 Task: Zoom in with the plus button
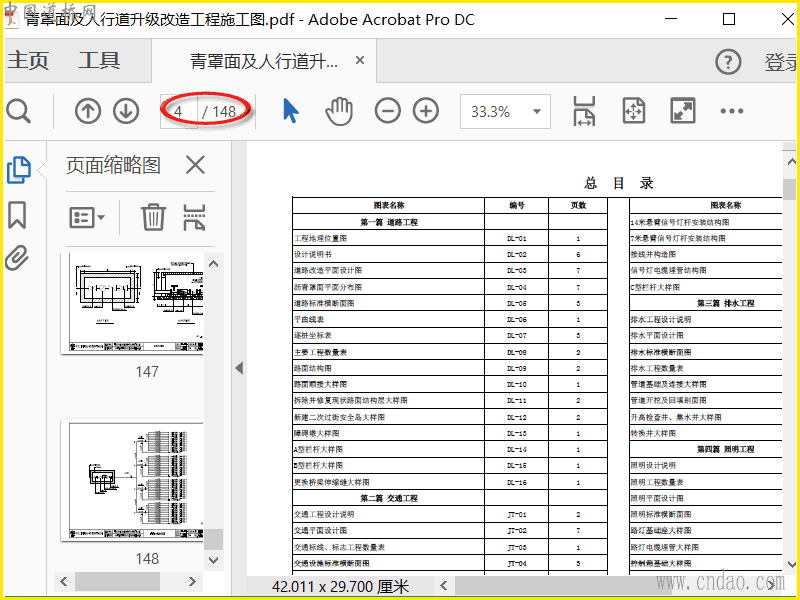click(426, 111)
